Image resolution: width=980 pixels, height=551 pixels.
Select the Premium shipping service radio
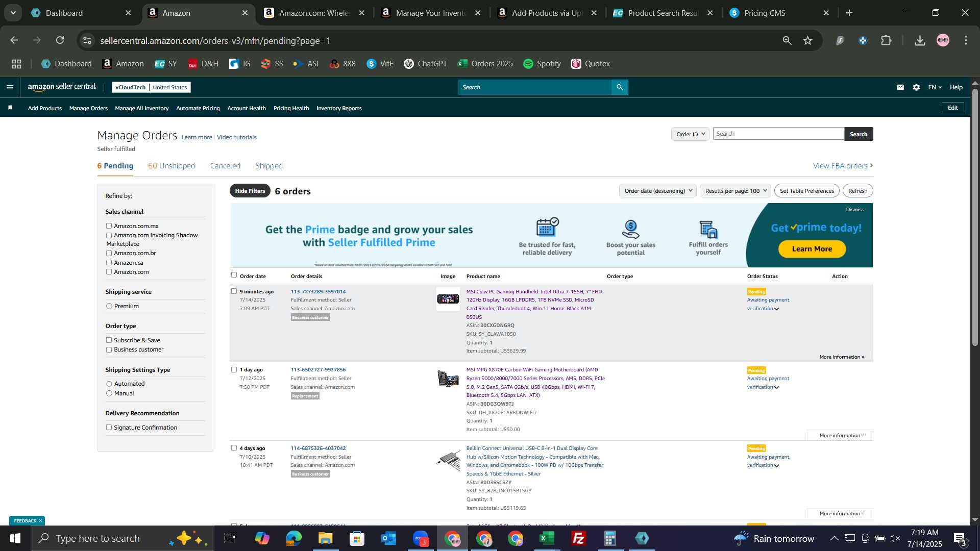coord(109,306)
